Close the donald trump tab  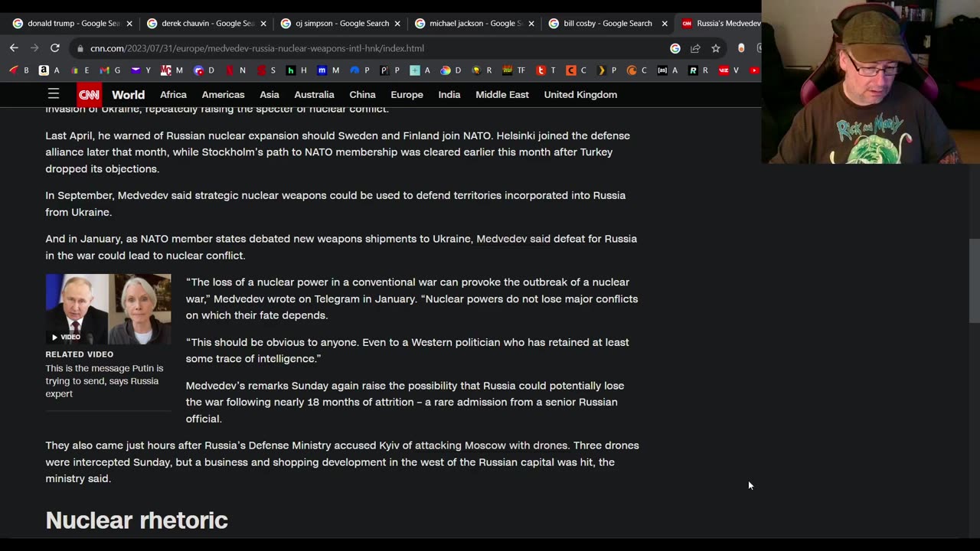(x=129, y=24)
